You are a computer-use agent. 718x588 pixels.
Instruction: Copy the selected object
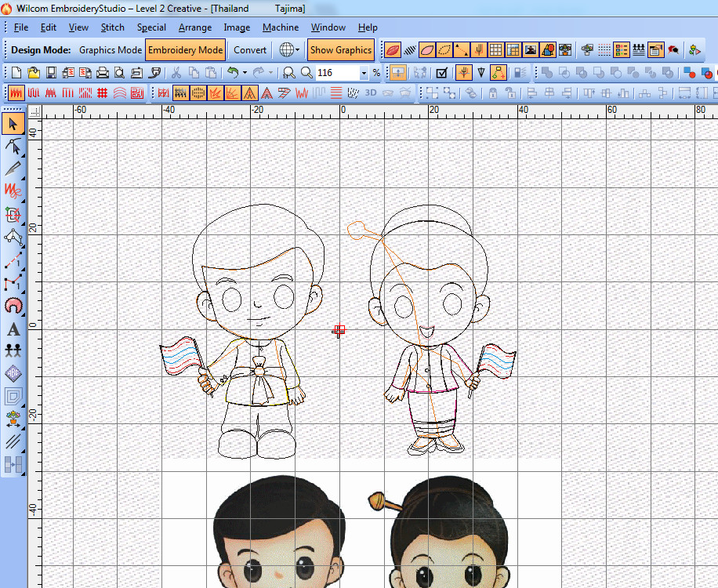(194, 72)
